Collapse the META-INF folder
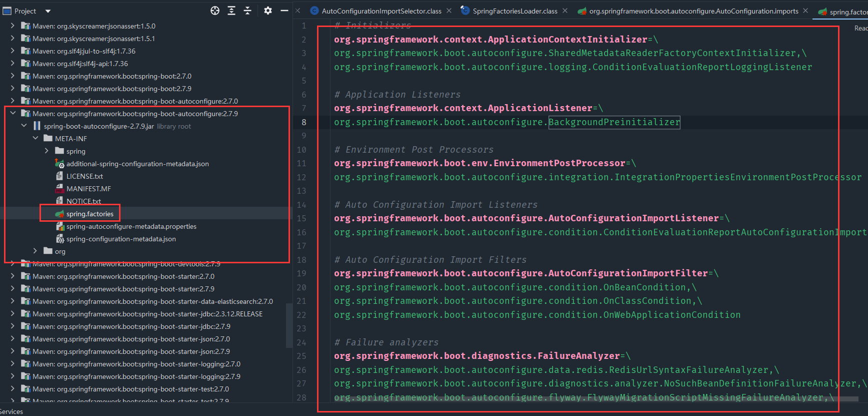The image size is (868, 416). pyautogui.click(x=35, y=138)
